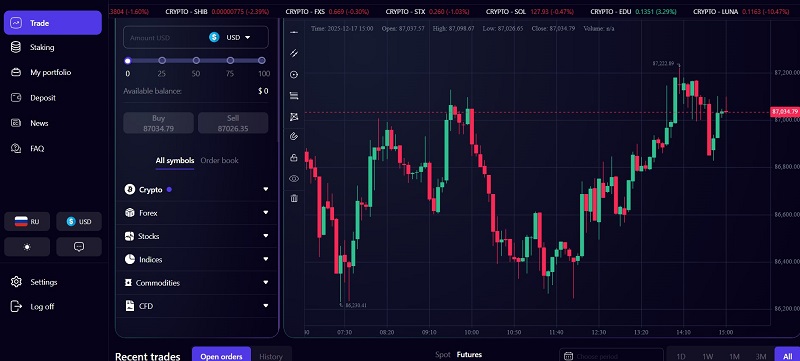
Task: Click the Buy 87034.79 button
Action: coord(159,123)
